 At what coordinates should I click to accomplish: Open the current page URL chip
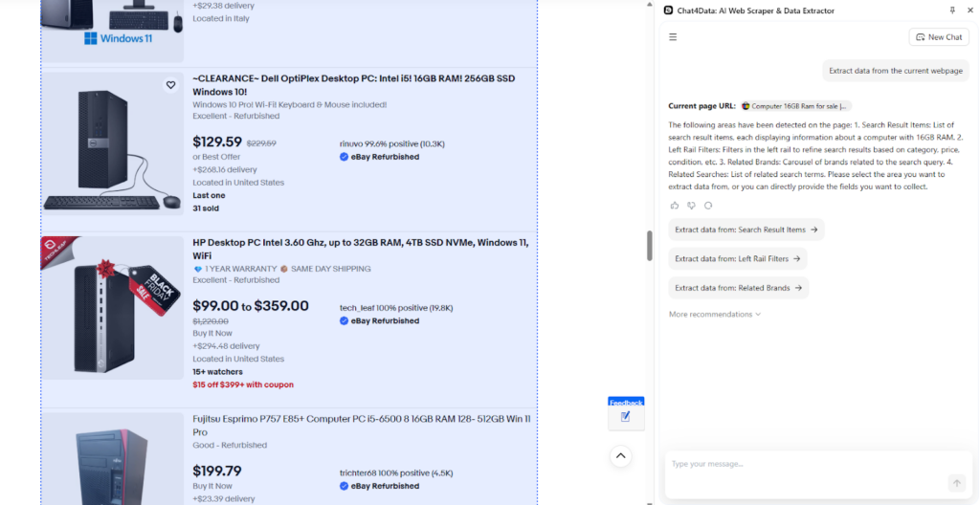pyautogui.click(x=795, y=106)
